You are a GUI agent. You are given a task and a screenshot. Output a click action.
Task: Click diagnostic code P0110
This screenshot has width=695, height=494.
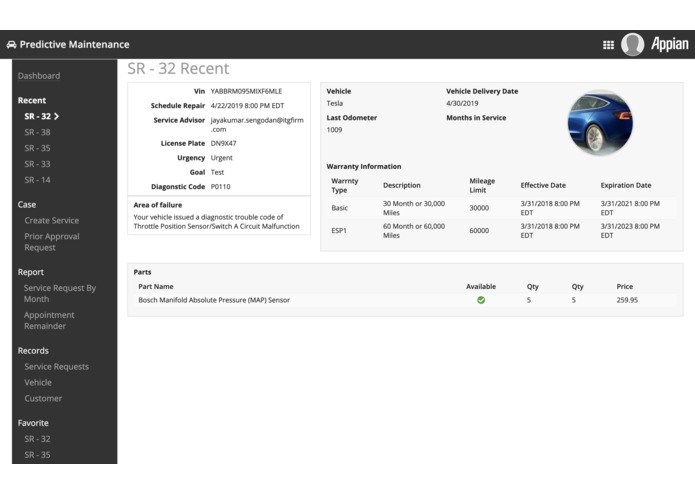pos(220,187)
